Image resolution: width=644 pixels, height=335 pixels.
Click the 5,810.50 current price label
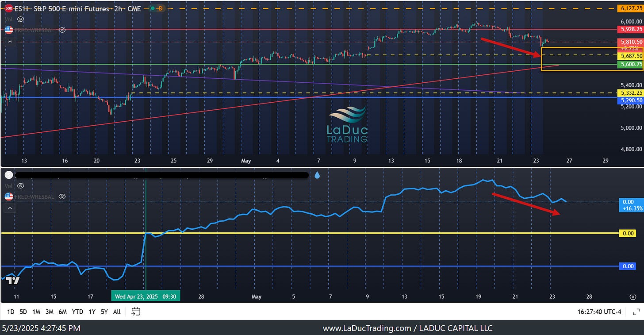click(630, 42)
